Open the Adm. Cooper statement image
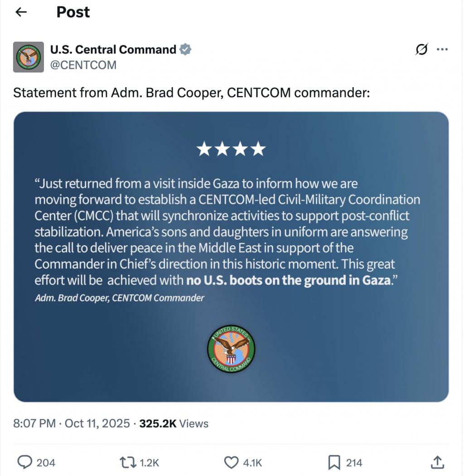 click(231, 257)
